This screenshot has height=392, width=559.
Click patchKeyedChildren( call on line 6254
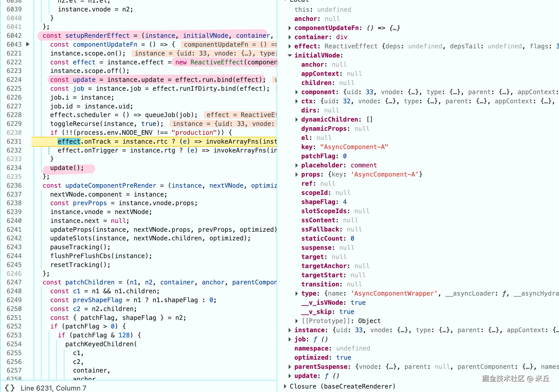101,344
